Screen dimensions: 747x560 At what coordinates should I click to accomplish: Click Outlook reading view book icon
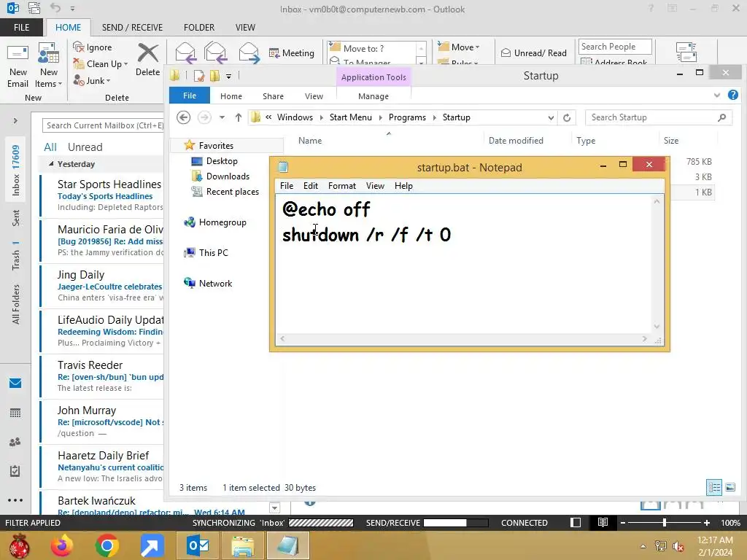(x=603, y=522)
